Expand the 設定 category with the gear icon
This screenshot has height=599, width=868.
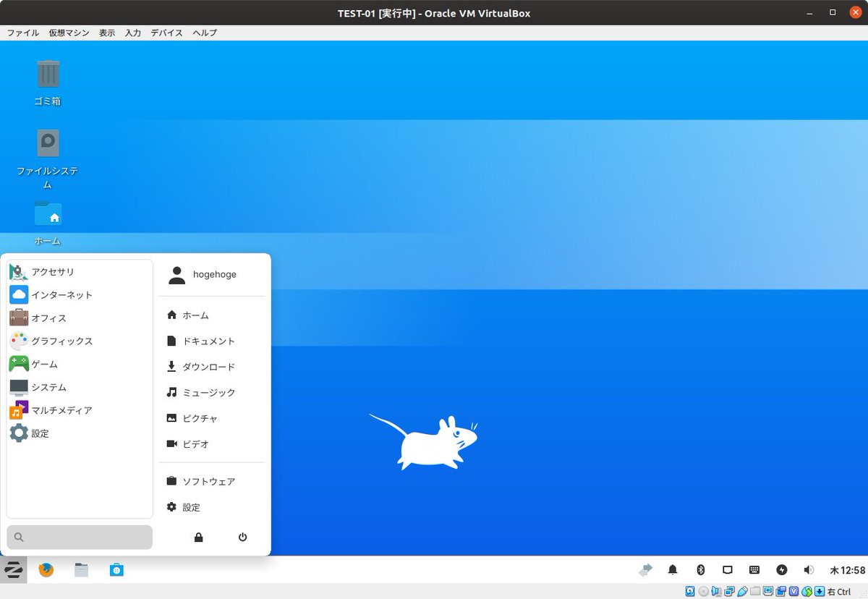coord(80,433)
